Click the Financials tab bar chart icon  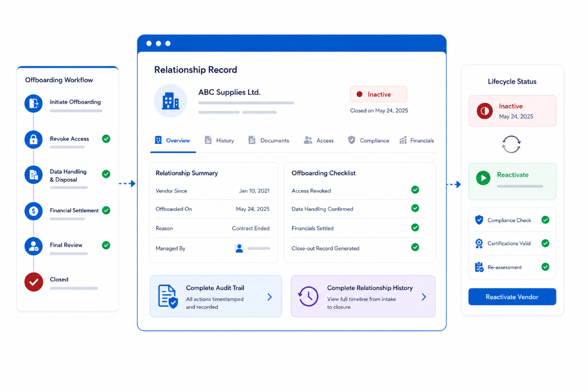click(x=403, y=140)
